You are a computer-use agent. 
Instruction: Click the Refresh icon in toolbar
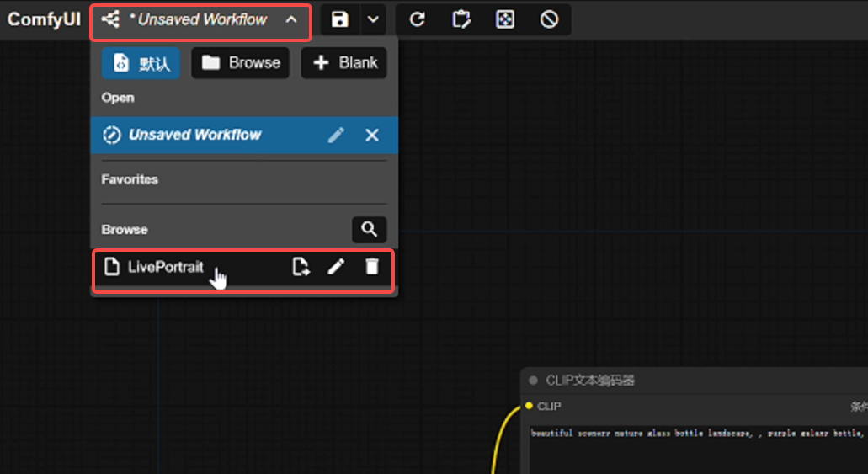click(417, 20)
